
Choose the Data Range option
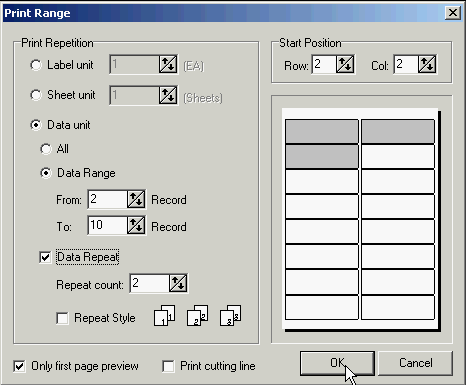(x=46, y=173)
